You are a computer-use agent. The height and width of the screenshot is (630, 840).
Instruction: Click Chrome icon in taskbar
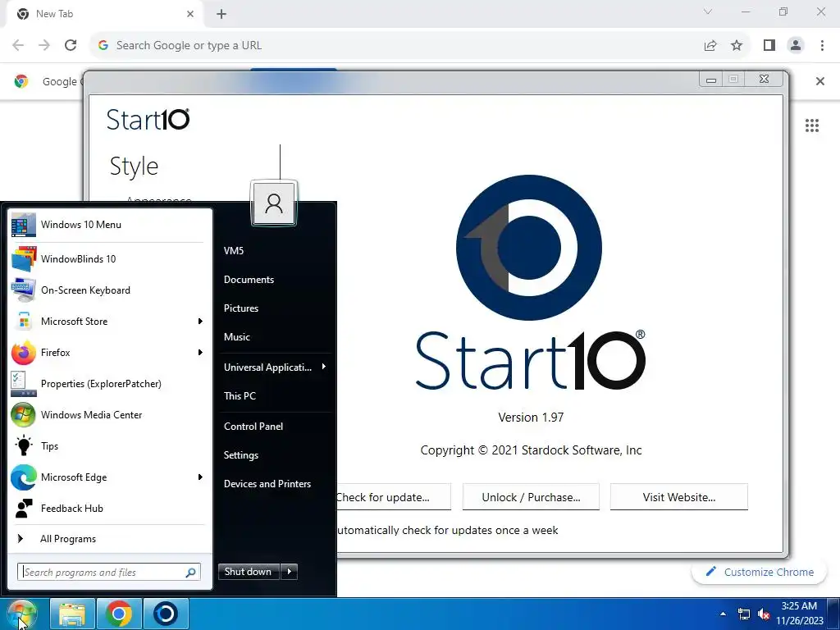(119, 614)
